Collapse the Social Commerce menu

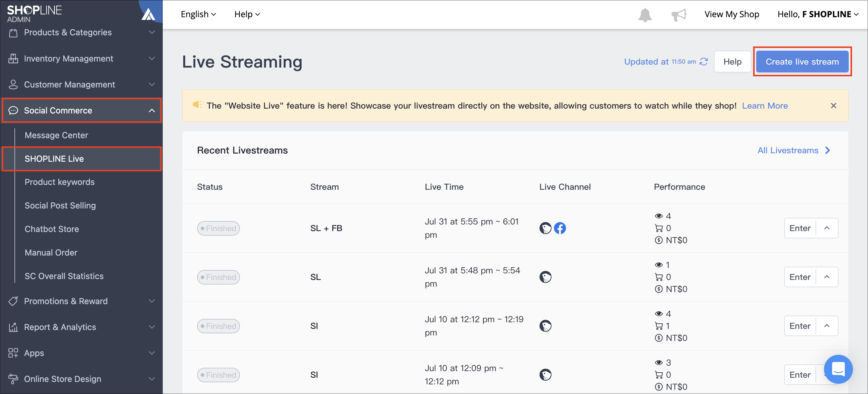pyautogui.click(x=152, y=111)
